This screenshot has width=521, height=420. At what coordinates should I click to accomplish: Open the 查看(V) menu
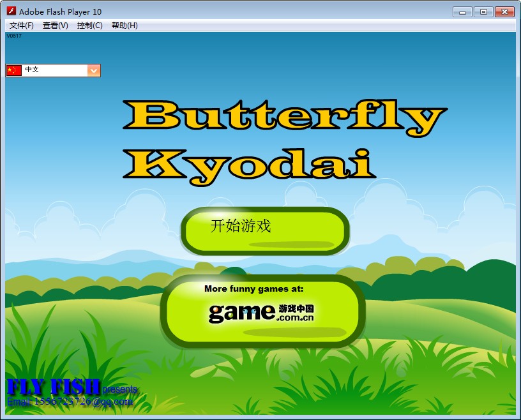point(55,26)
